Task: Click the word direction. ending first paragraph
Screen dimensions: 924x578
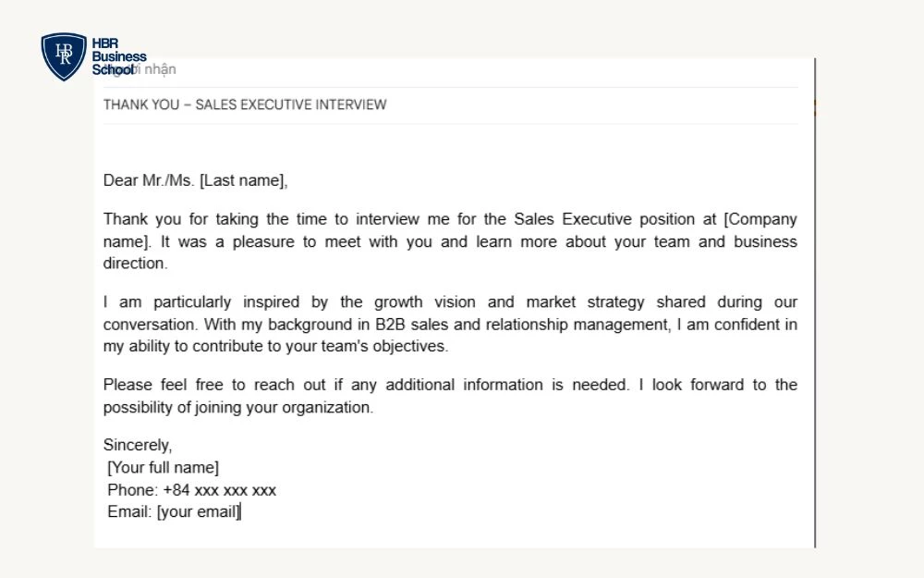Action: pyautogui.click(x=135, y=264)
